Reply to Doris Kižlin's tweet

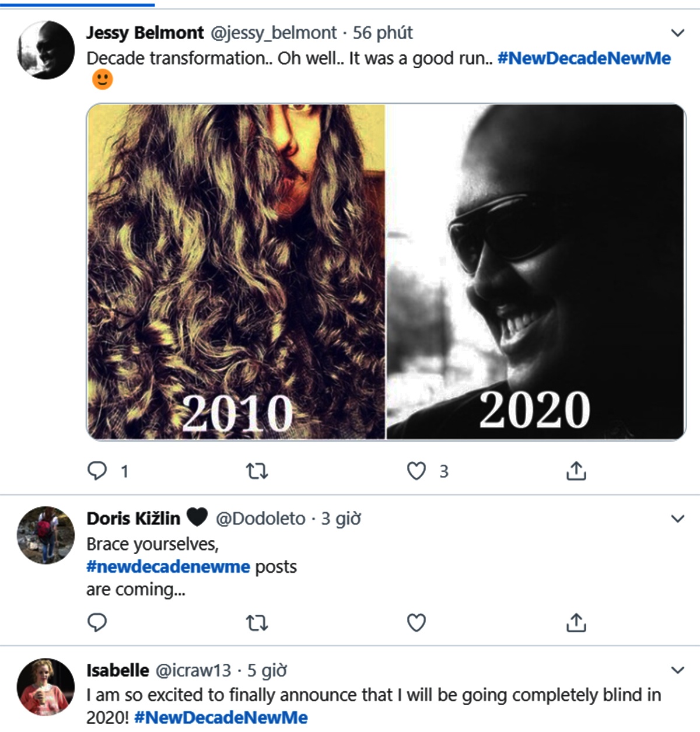pyautogui.click(x=97, y=623)
